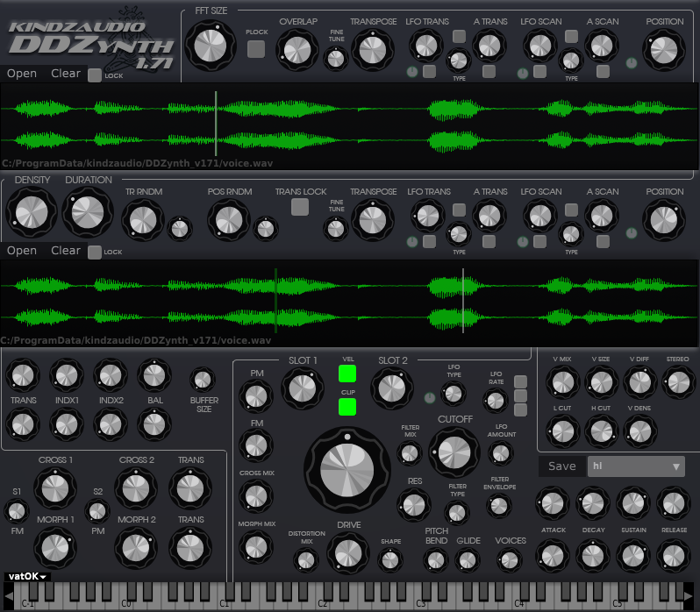Click the BUFFER SIZE knob
This screenshot has width=700, height=612.
(203, 380)
